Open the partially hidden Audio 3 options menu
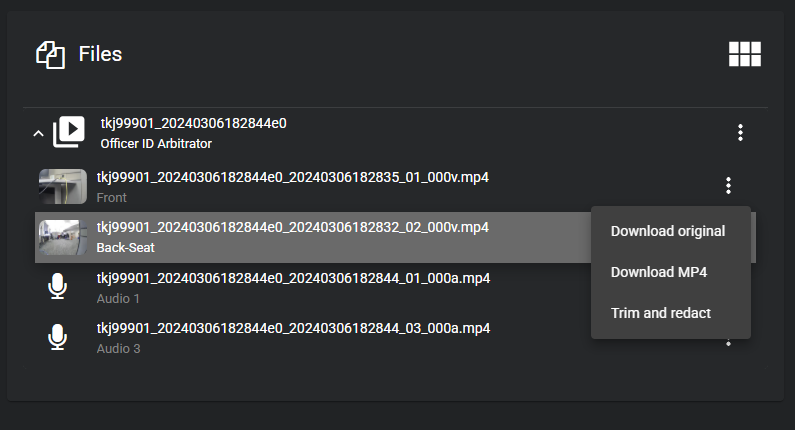Screen dimensions: 795x430 click(729, 343)
